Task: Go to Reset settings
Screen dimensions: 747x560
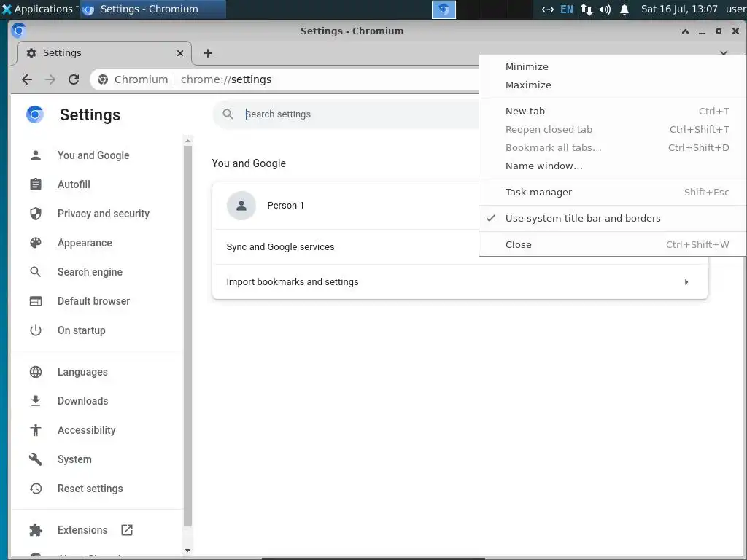Action: (x=90, y=489)
